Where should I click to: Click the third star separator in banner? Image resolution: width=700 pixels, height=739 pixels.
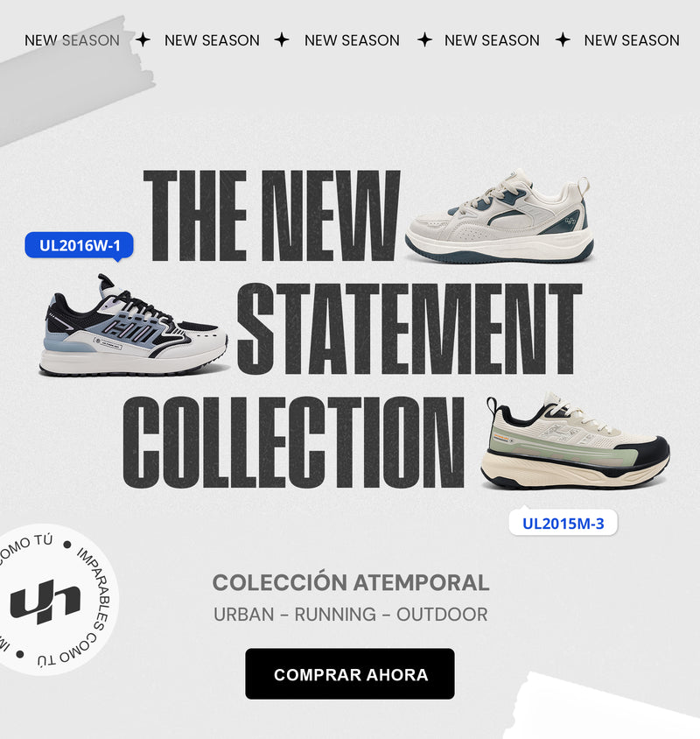point(424,40)
